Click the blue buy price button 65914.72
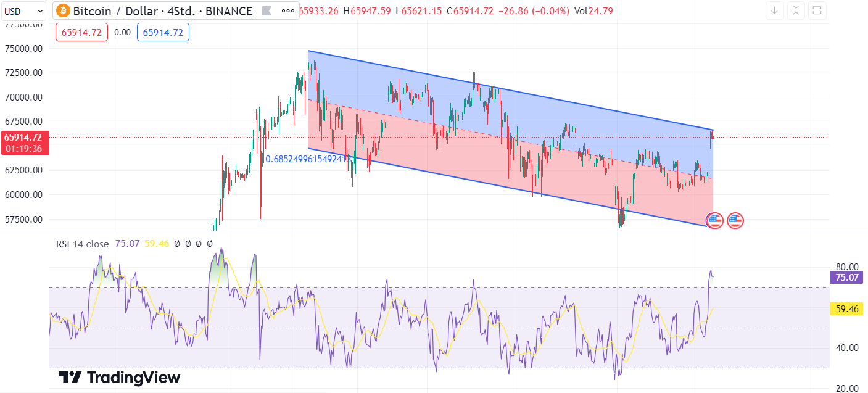The width and height of the screenshot is (868, 393). 163,32
